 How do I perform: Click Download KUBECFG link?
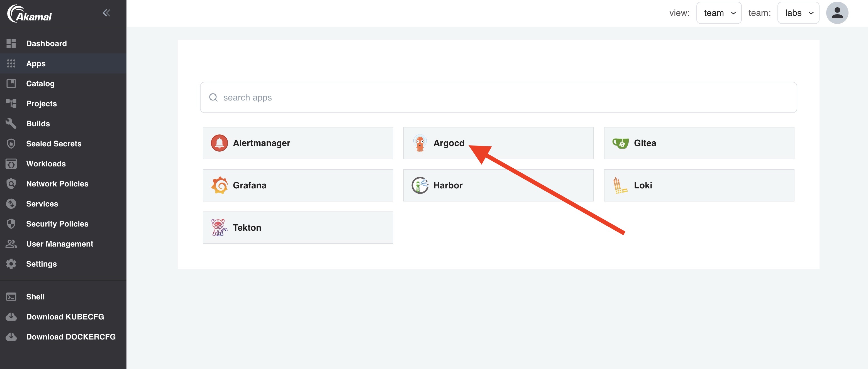(x=65, y=317)
